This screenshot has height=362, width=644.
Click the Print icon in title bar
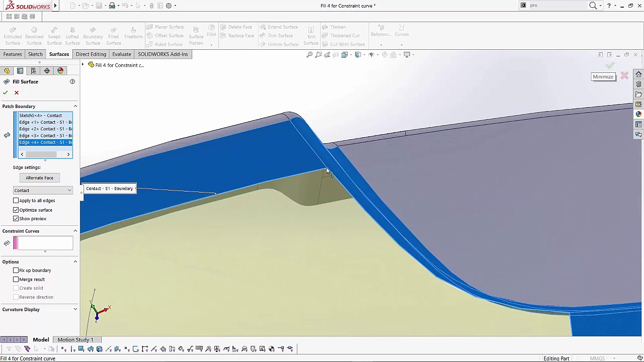coord(112,6)
